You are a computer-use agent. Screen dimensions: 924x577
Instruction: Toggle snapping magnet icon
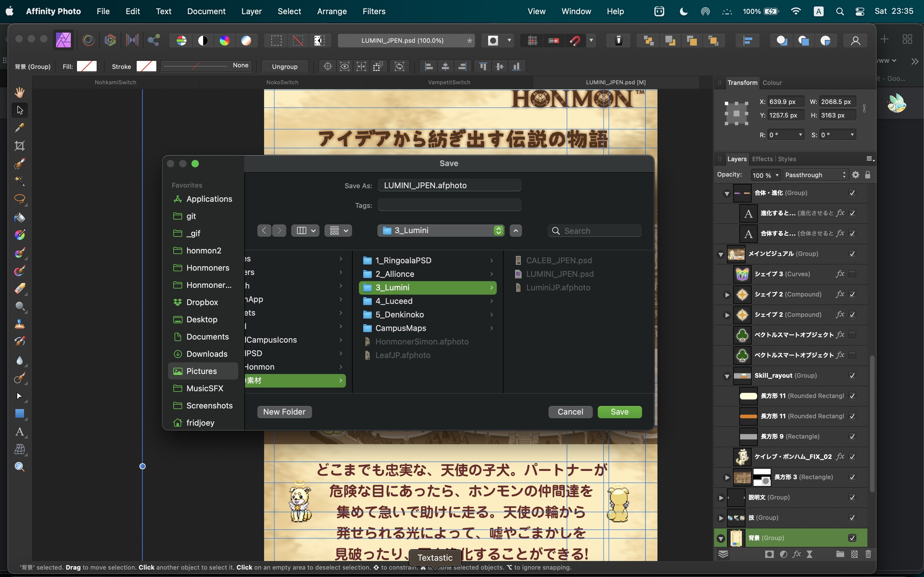[575, 41]
